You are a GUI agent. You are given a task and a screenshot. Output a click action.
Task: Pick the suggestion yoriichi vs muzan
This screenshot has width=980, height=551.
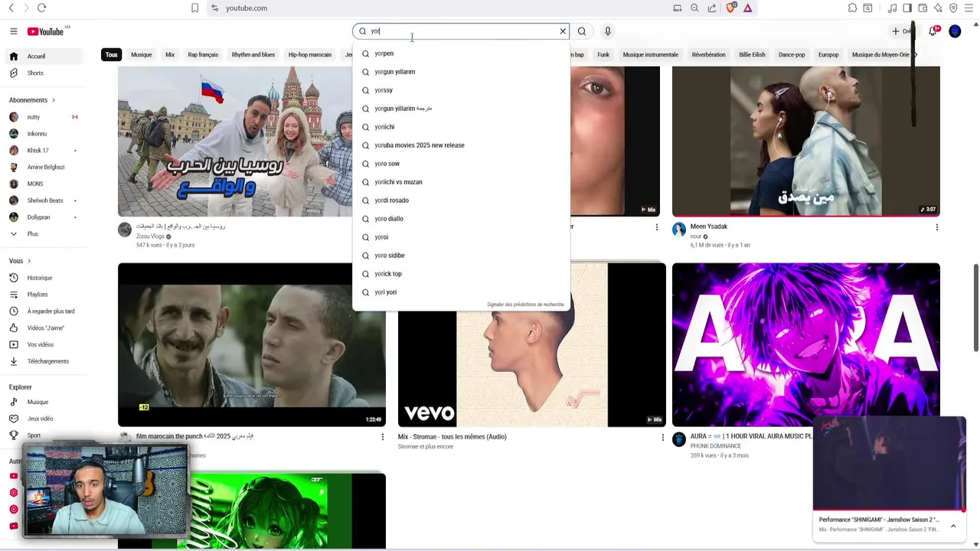click(x=461, y=182)
